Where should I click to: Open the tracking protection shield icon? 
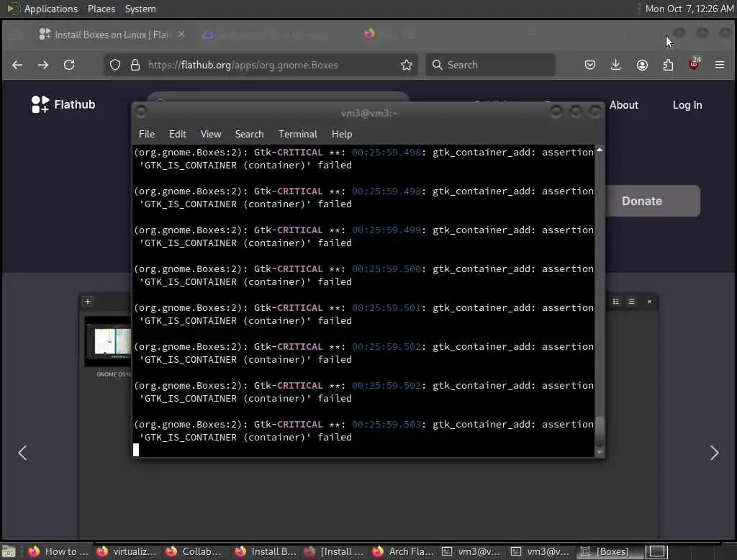click(115, 65)
